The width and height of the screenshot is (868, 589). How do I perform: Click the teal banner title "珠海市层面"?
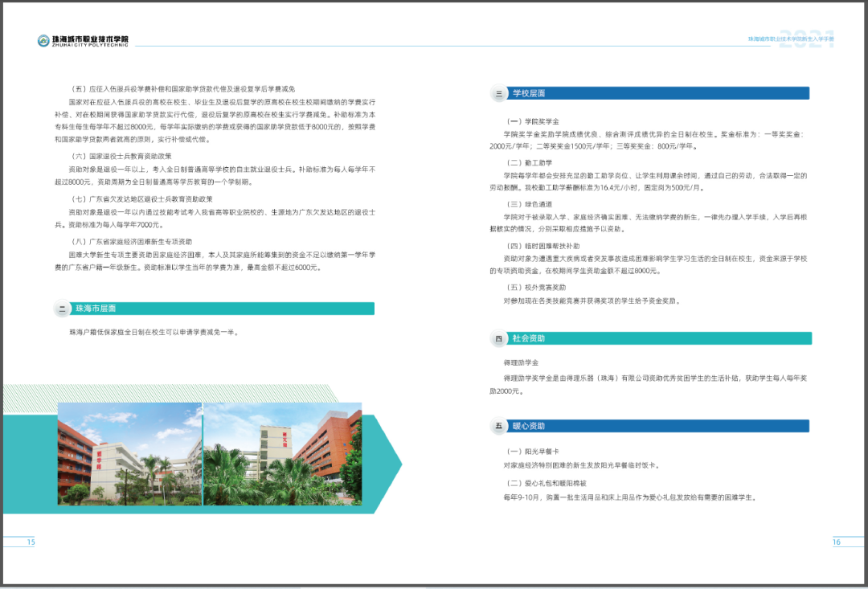(96, 309)
